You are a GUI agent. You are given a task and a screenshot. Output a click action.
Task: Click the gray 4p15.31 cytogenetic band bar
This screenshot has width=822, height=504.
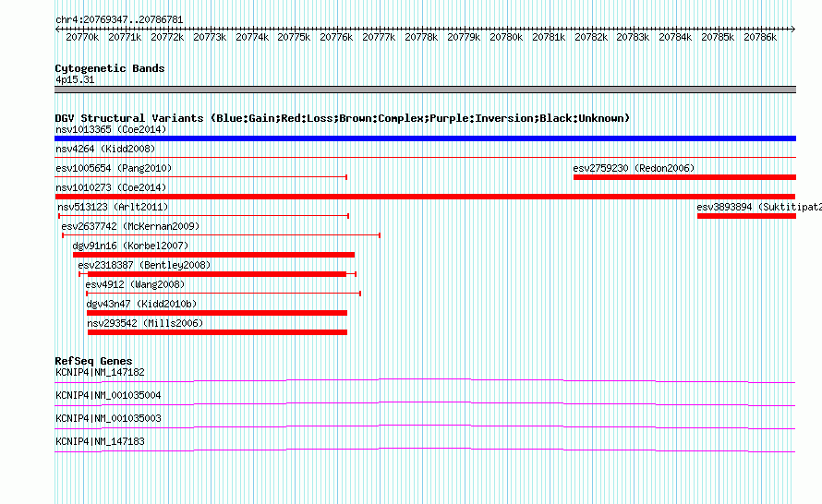(425, 90)
